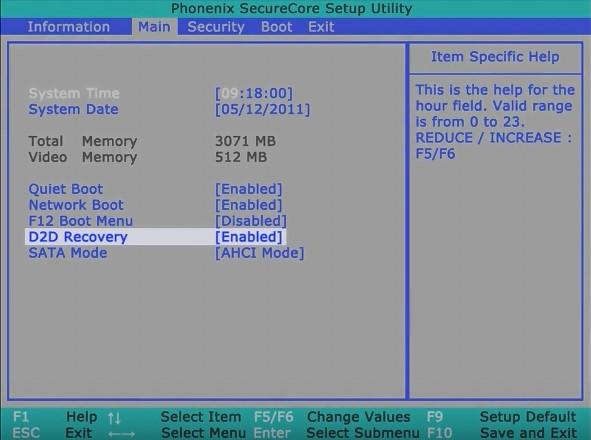Select the F12 Boot Menu label
This screenshot has height=440, width=591.
click(81, 221)
